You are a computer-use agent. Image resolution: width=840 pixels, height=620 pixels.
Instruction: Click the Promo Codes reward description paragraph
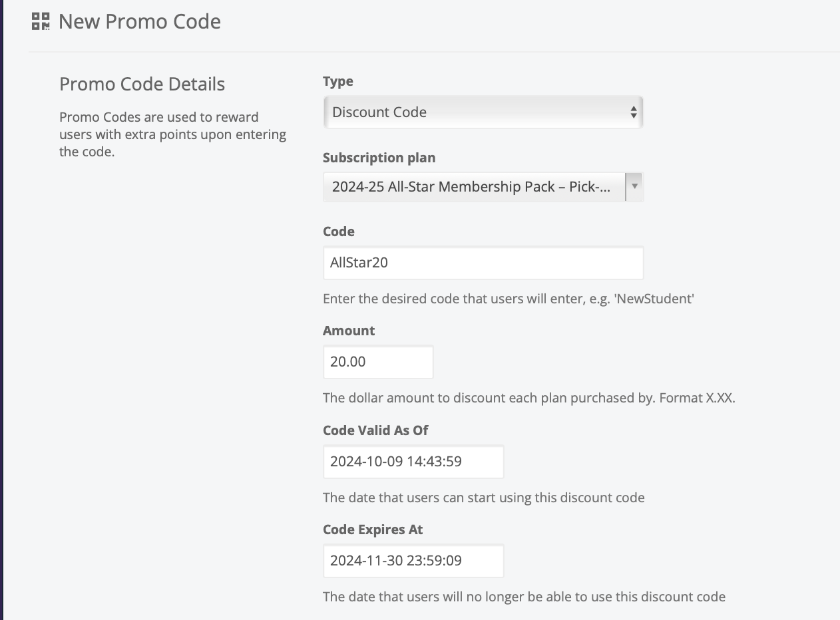[x=172, y=134]
